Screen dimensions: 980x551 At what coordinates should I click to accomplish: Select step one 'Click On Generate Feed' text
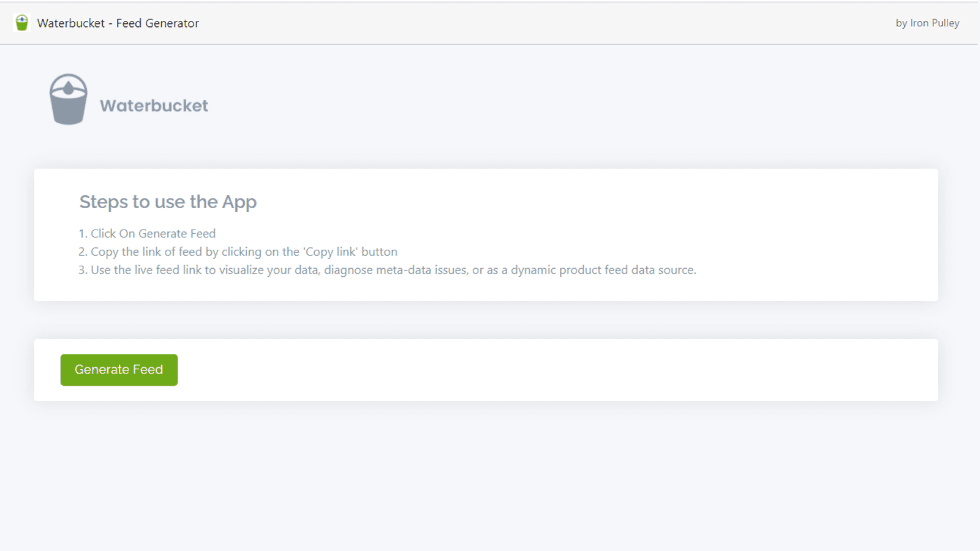(x=153, y=233)
